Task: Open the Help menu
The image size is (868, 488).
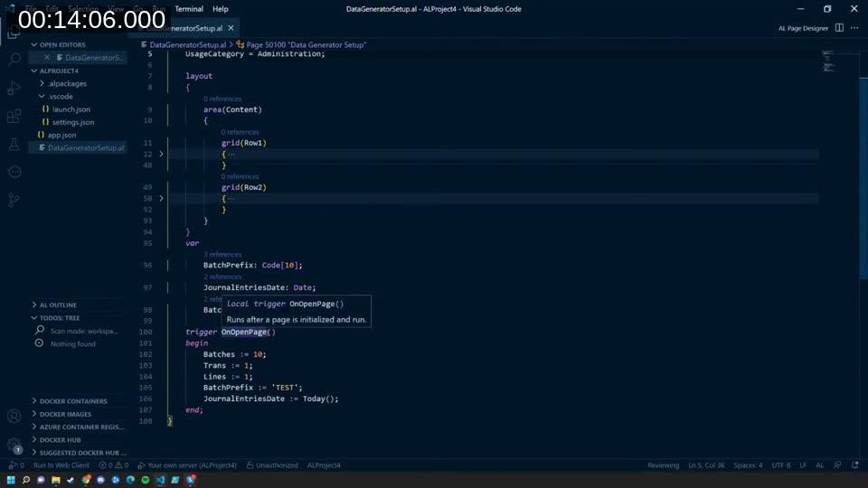Action: [221, 9]
